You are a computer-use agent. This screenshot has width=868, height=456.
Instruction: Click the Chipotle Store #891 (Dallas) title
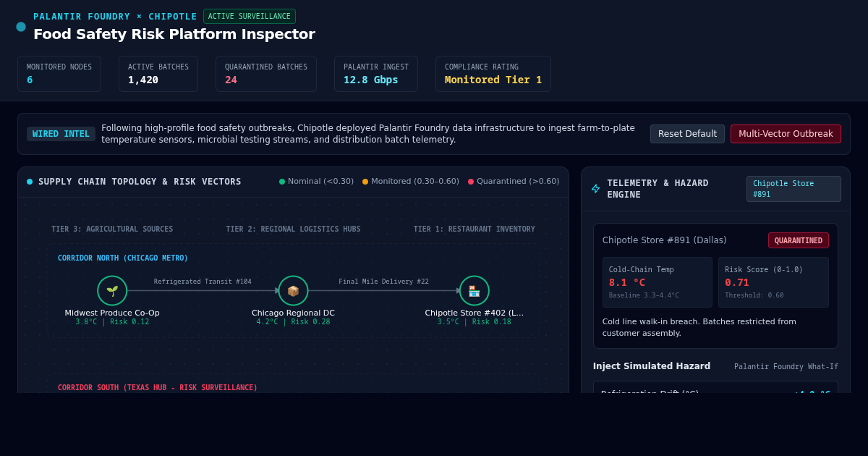pyautogui.click(x=665, y=240)
